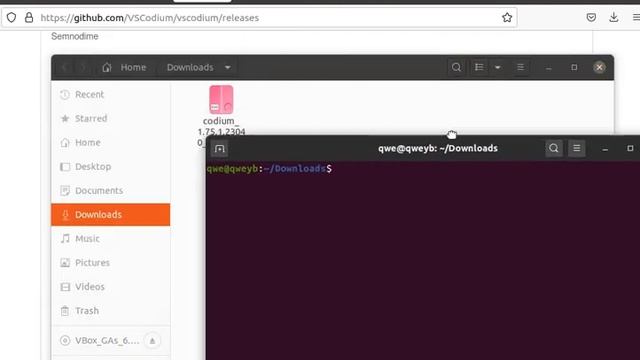Select the codium deb package icon
This screenshot has height=360, width=640.
221,99
